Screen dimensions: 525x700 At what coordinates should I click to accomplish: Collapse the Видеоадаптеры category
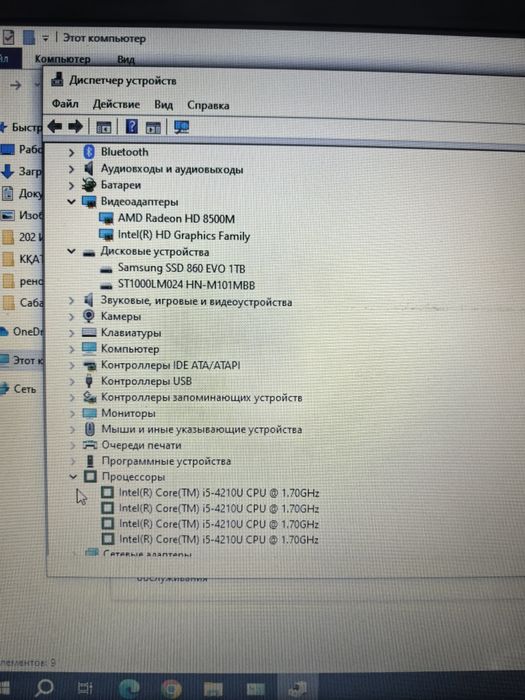point(71,202)
